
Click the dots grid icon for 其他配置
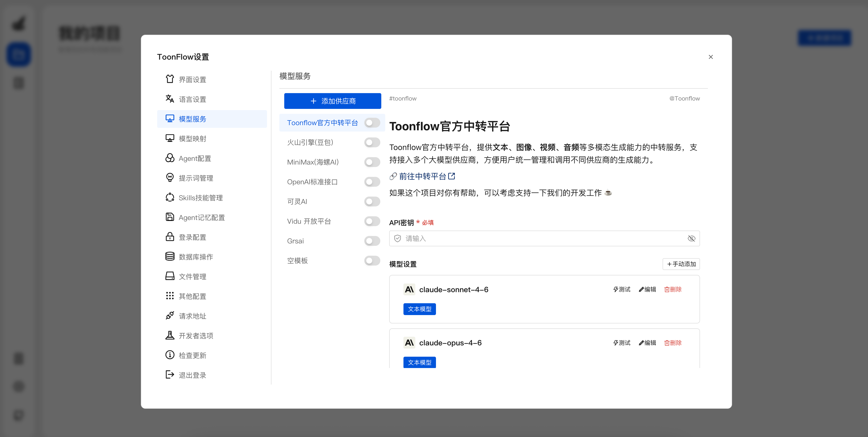[x=170, y=296]
